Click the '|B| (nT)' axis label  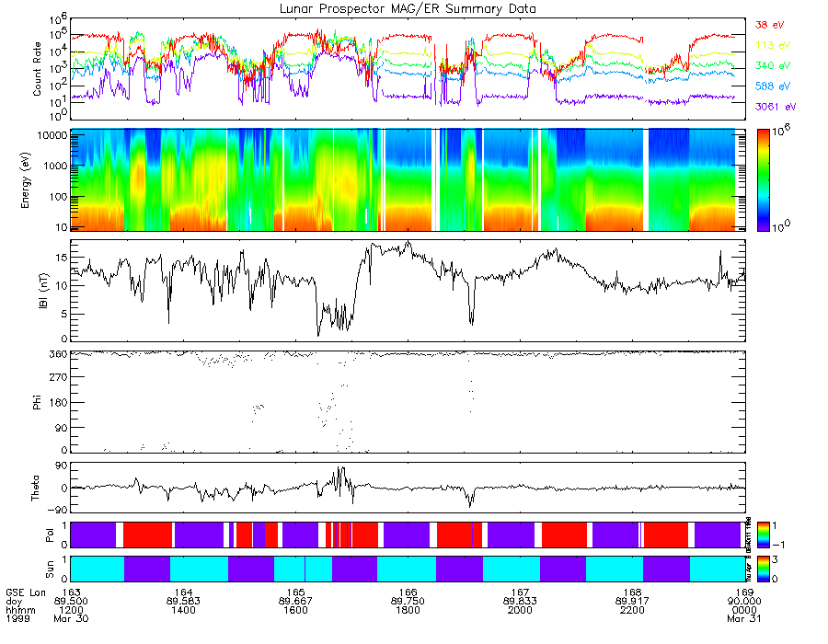pos(43,291)
